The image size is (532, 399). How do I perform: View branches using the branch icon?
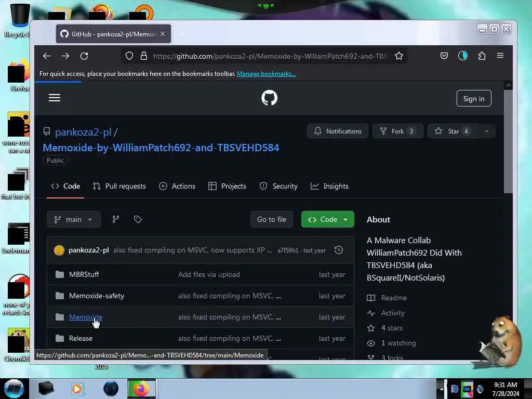click(116, 219)
